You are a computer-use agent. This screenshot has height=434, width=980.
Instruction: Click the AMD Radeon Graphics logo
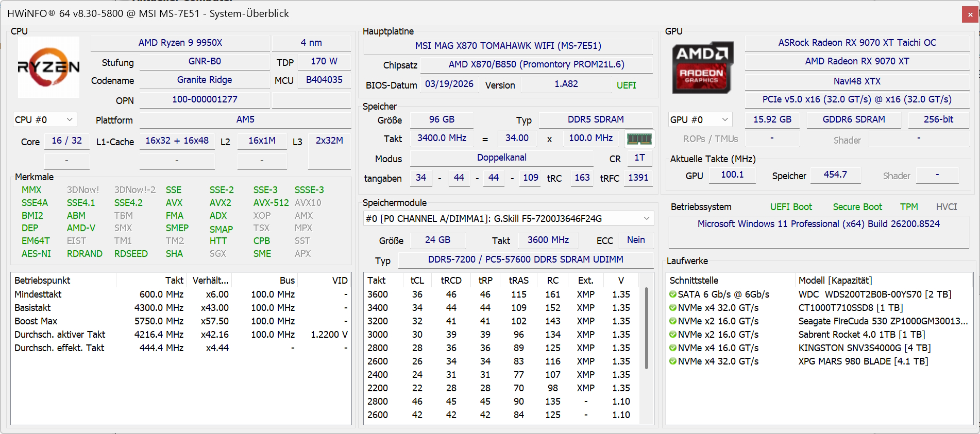point(702,67)
